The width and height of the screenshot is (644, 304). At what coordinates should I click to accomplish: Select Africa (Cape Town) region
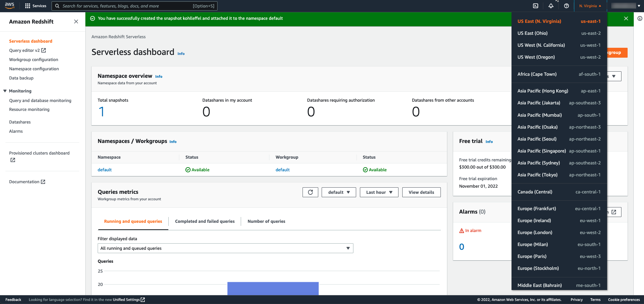(x=559, y=74)
